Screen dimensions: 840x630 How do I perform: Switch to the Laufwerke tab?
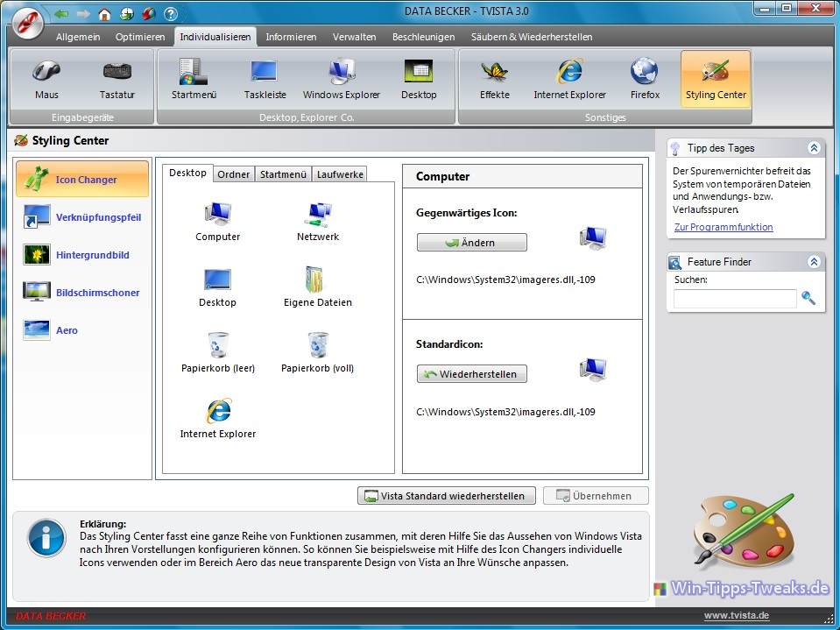[340, 174]
